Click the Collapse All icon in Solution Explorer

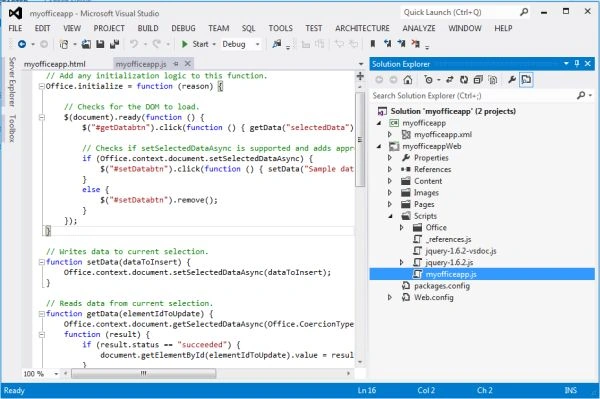click(478, 80)
